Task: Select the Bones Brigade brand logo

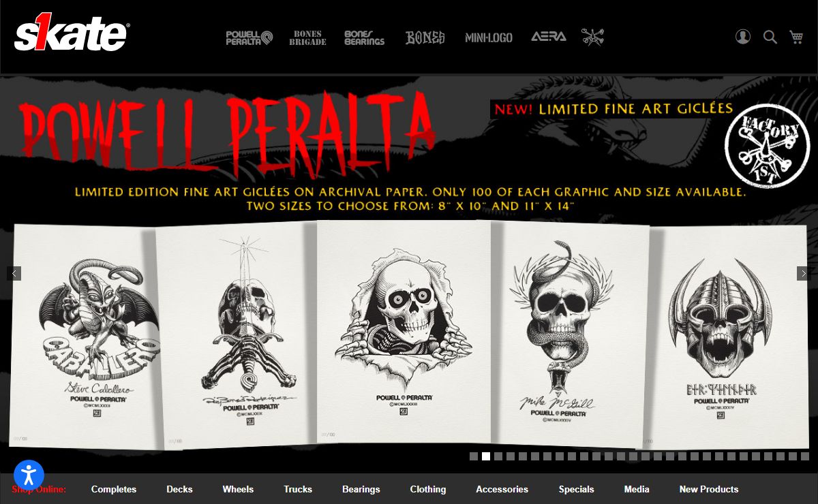Action: (x=307, y=37)
